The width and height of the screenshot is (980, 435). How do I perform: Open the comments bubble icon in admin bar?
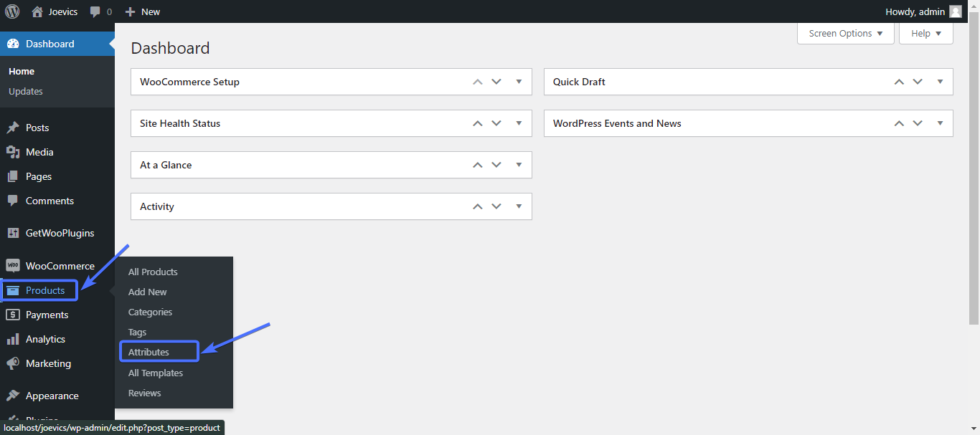pos(95,12)
